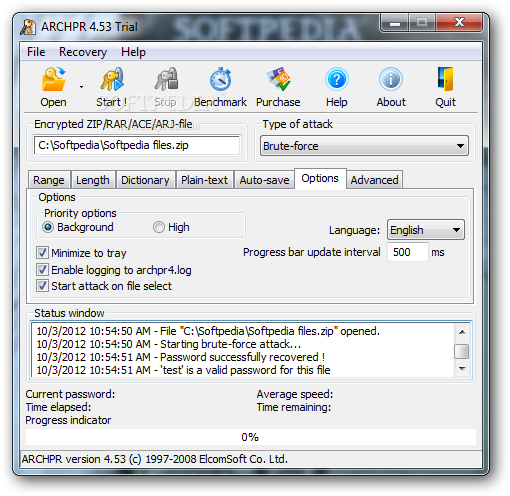
Task: Run the Benchmark stopwatch icon
Action: 220,79
